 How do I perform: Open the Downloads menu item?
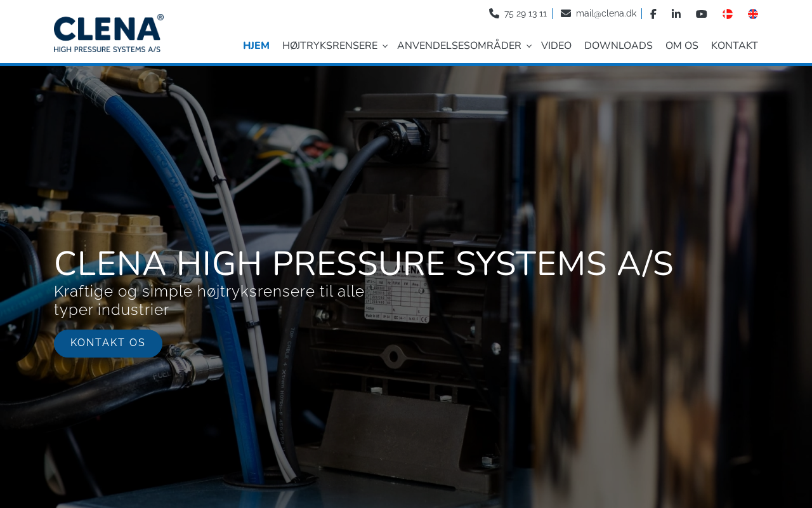pos(619,46)
